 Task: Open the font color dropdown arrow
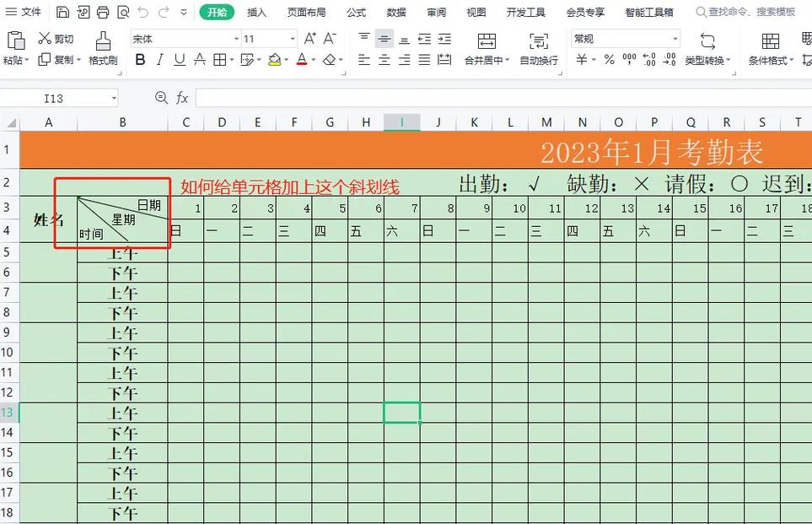pos(314,61)
